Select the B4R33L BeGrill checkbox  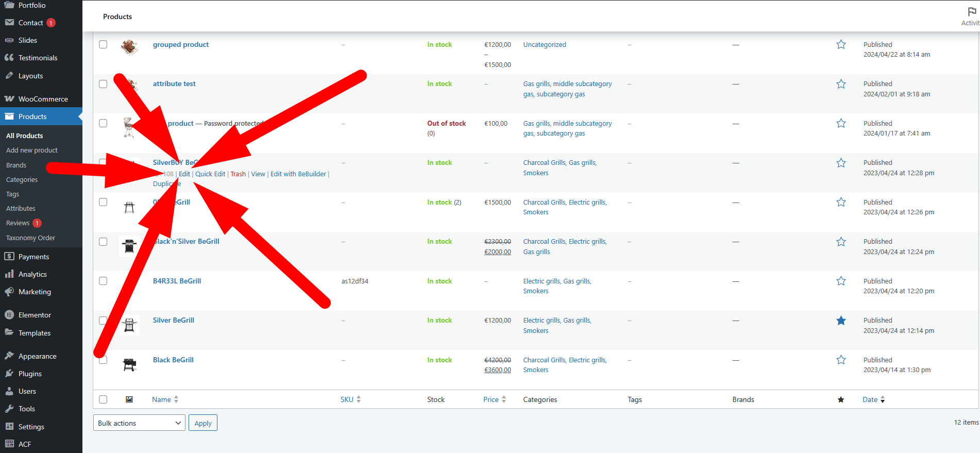click(103, 281)
